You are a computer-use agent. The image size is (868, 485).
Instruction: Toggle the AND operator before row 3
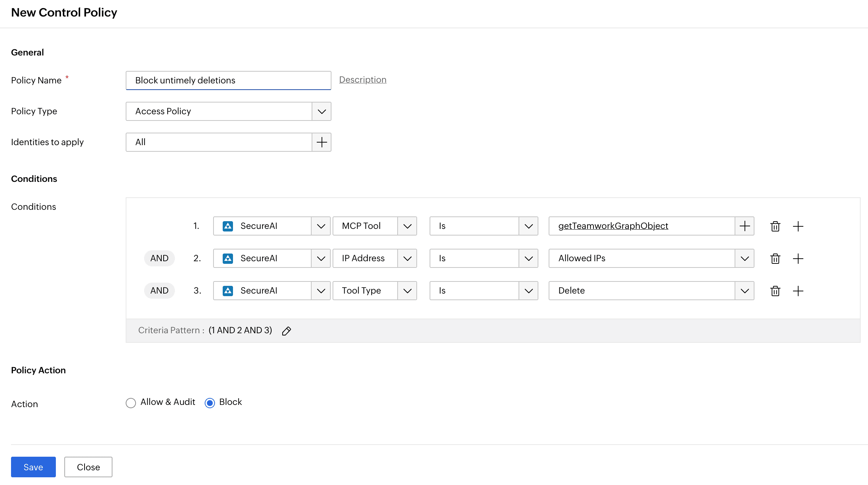tap(159, 291)
